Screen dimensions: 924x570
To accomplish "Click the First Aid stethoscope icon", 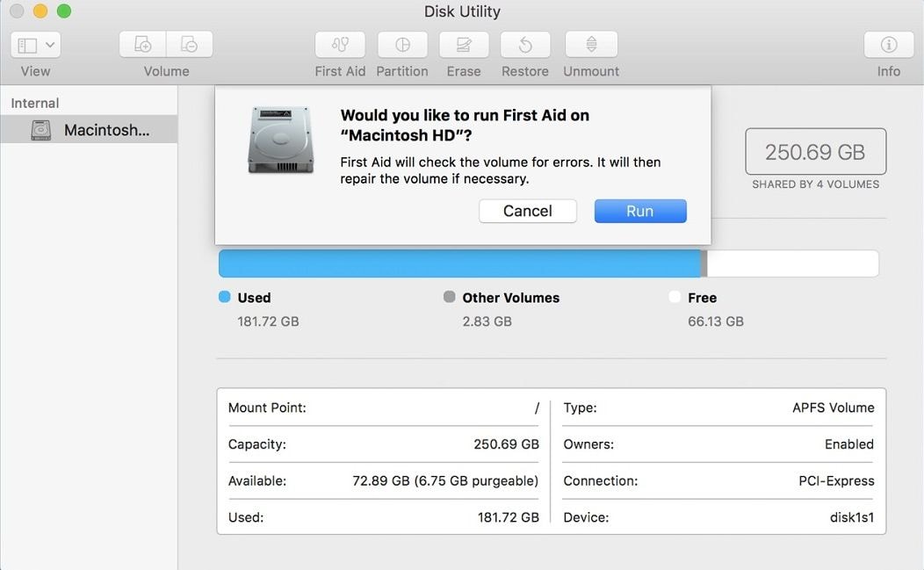I will coord(340,44).
